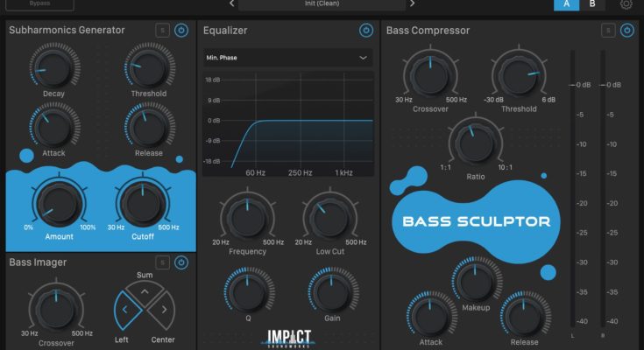Viewport: 644px width, 350px height.
Task: Turn off Bass Imager power icon
Action: click(181, 262)
